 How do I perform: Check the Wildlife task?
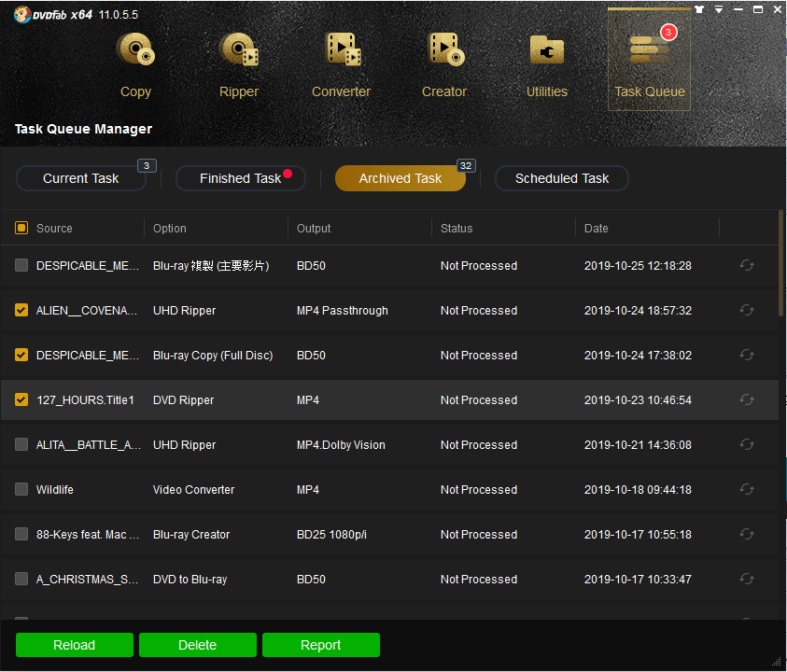[x=21, y=489]
